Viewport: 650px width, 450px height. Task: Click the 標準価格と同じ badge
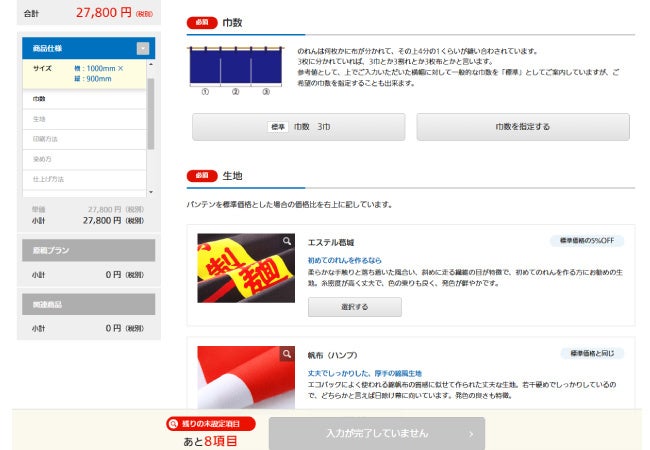[592, 353]
